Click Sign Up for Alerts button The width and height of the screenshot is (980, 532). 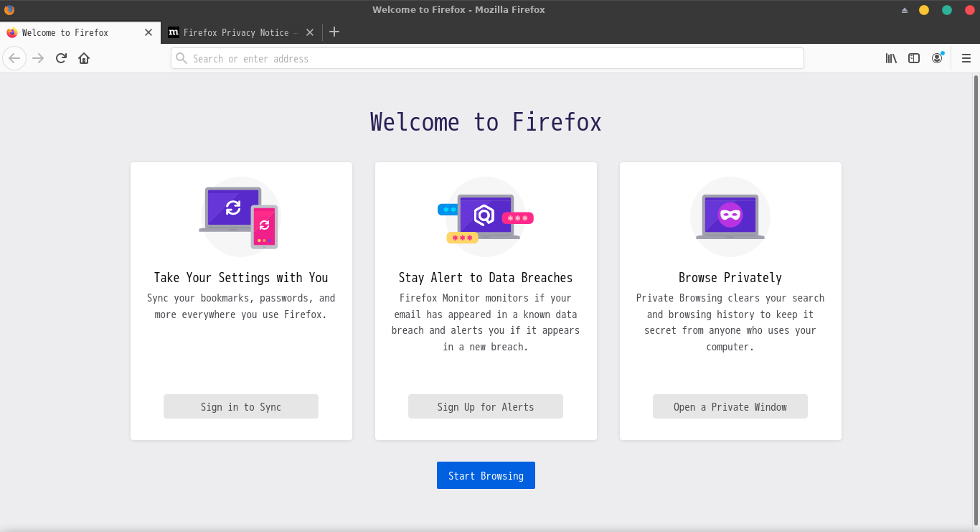click(x=486, y=406)
